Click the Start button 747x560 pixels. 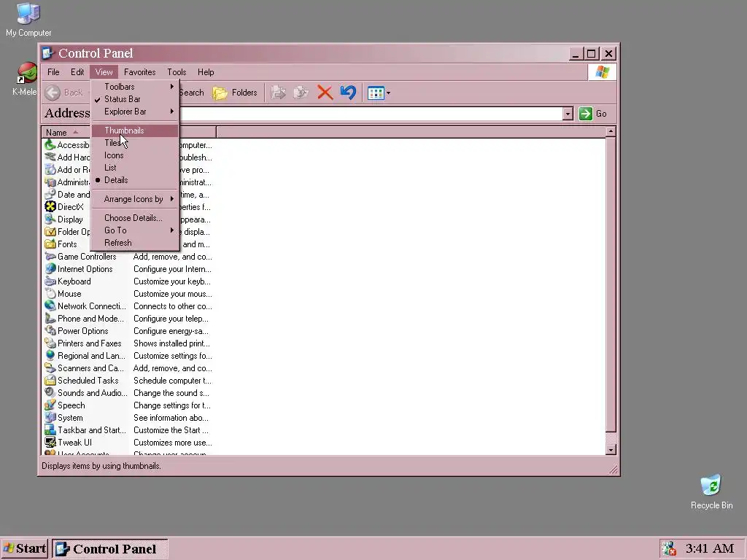pyautogui.click(x=24, y=548)
